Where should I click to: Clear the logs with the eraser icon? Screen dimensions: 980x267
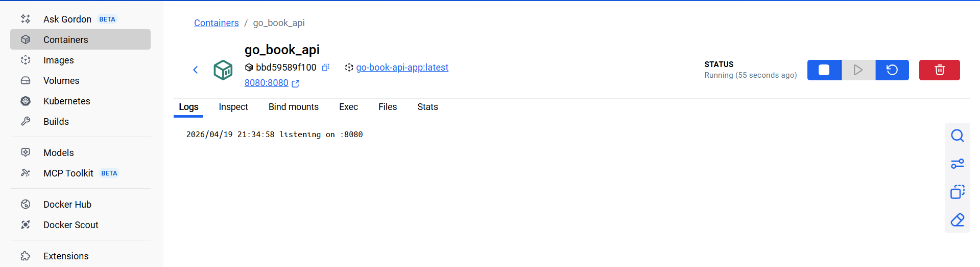pos(957,220)
